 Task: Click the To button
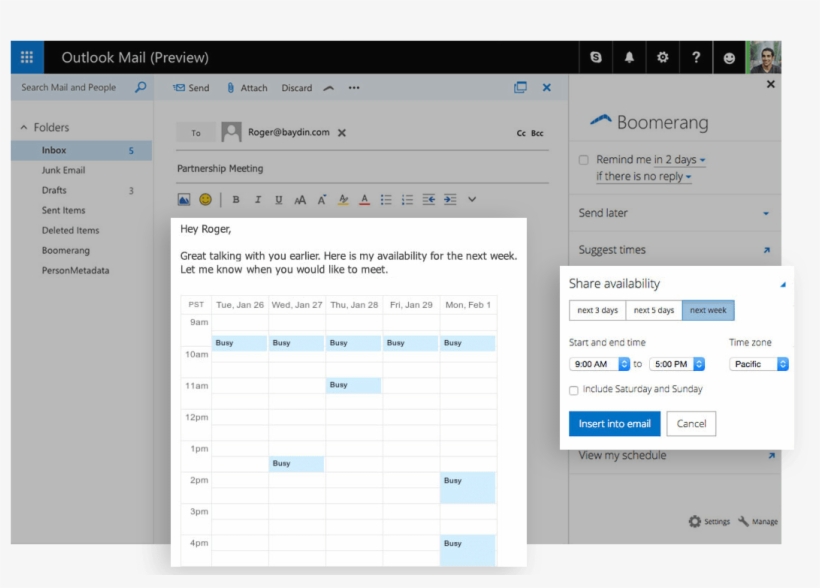(x=196, y=133)
